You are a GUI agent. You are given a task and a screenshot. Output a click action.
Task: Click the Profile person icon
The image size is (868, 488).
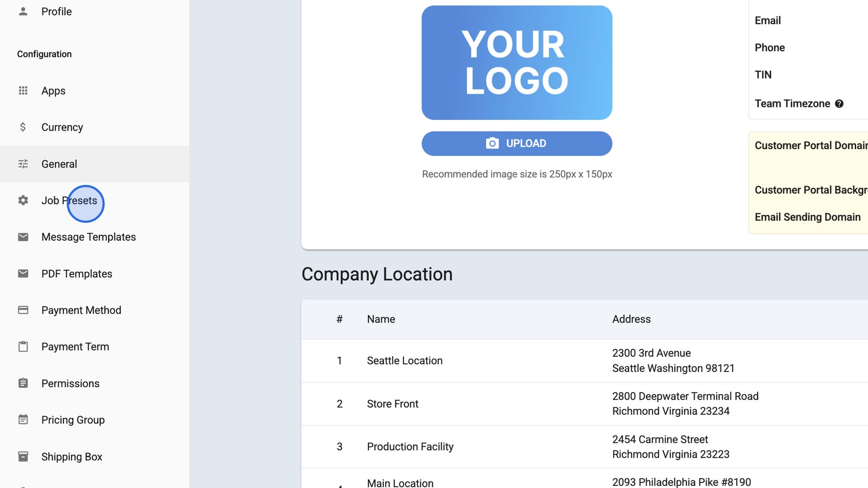click(23, 11)
